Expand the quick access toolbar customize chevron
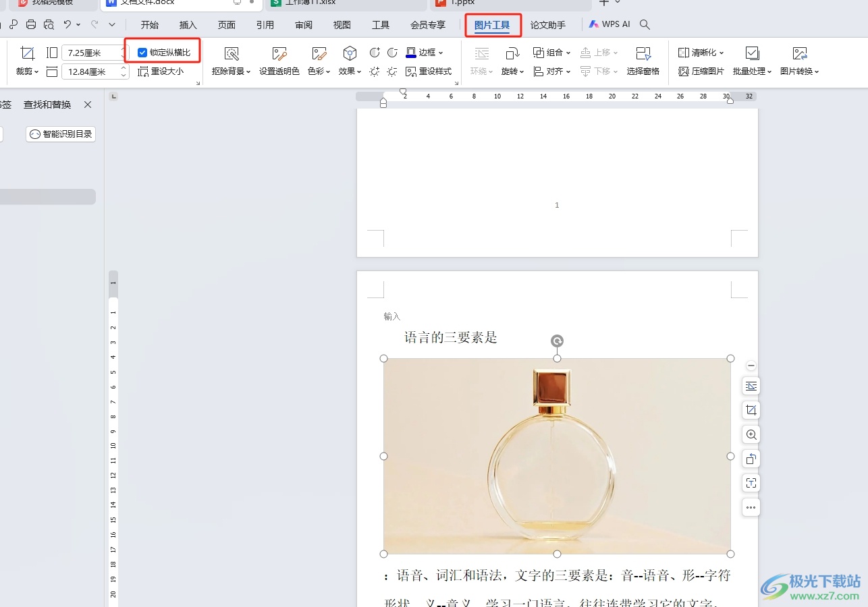This screenshot has height=607, width=868. (112, 24)
